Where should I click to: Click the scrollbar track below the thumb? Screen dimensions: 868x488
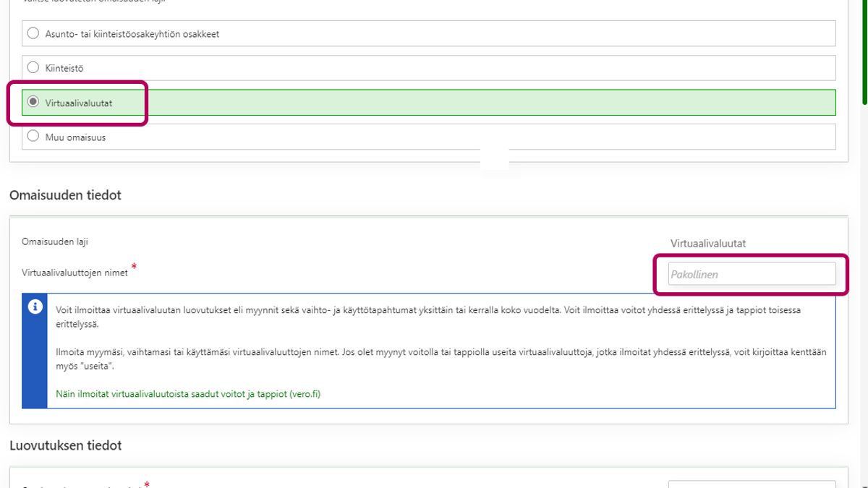point(864,289)
